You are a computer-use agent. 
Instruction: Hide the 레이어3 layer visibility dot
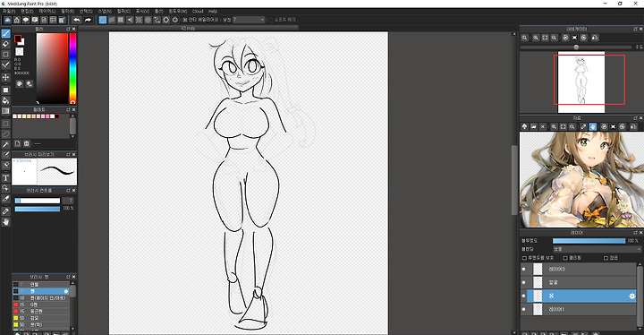(x=523, y=269)
